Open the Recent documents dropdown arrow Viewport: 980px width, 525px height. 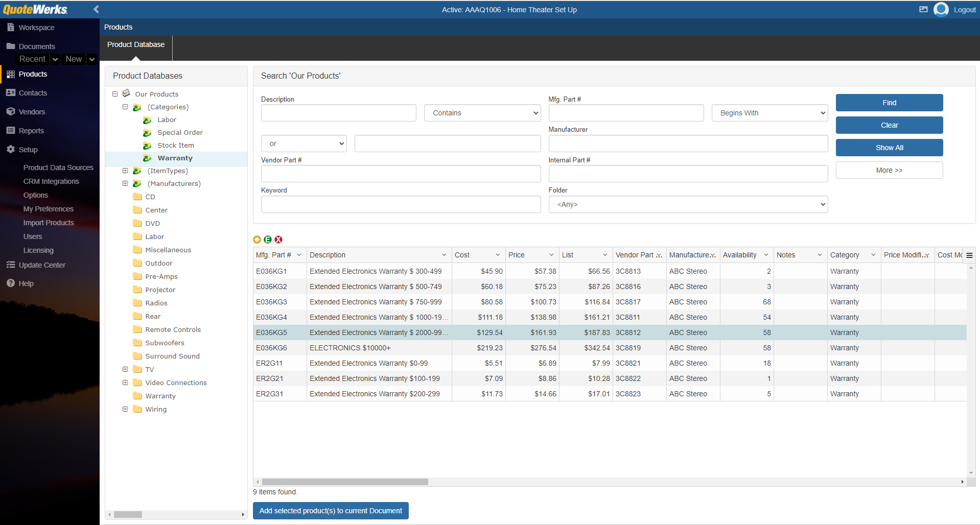[55, 59]
